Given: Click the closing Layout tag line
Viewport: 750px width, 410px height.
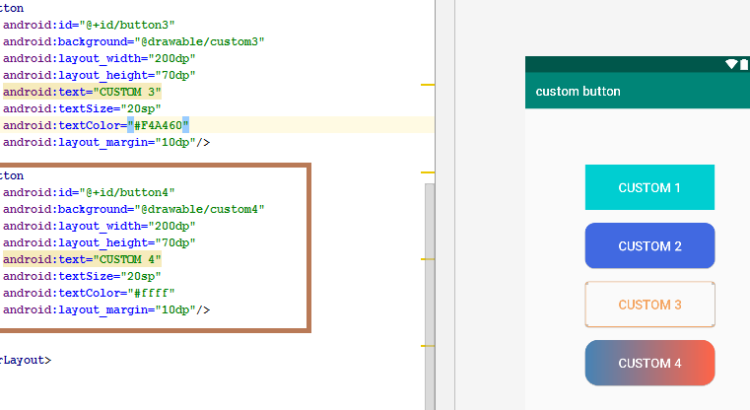Looking at the screenshot, I should pos(26,360).
